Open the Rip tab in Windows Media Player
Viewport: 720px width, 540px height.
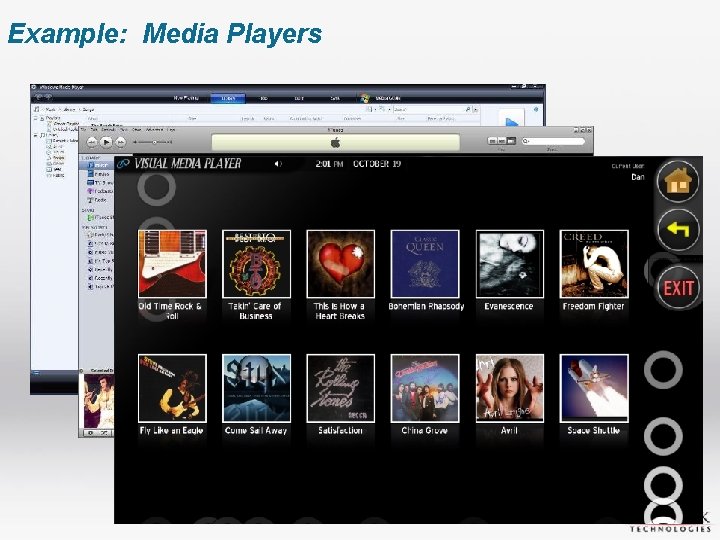264,98
